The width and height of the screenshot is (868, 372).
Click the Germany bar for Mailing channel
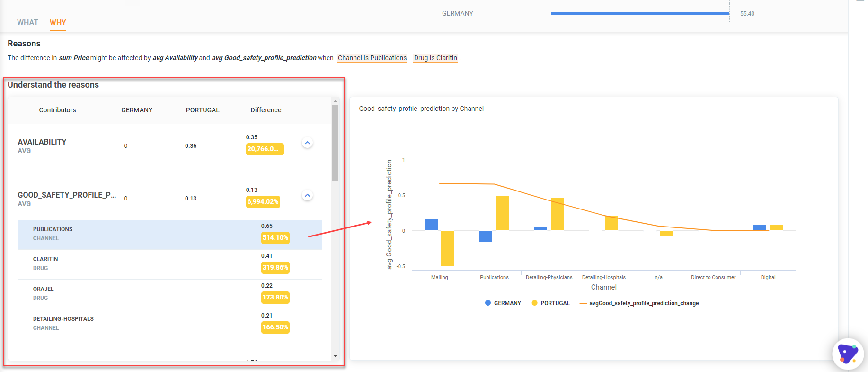tap(431, 225)
